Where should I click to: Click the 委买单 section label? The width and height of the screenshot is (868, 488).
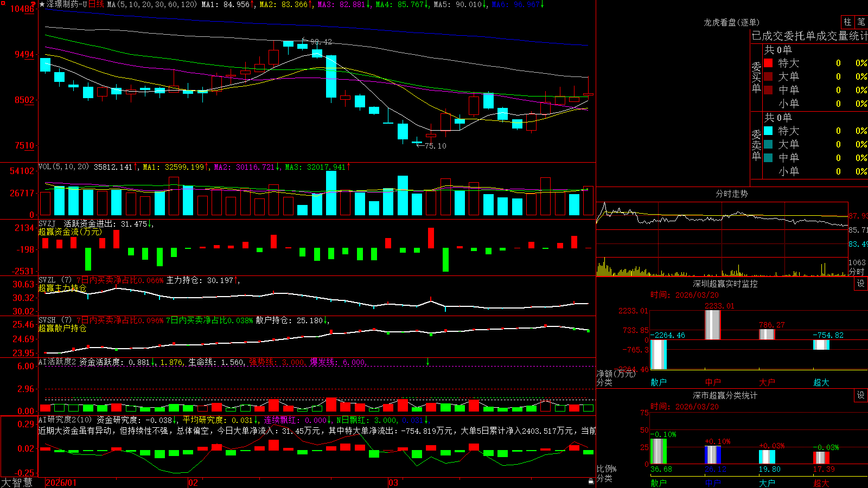(x=756, y=77)
